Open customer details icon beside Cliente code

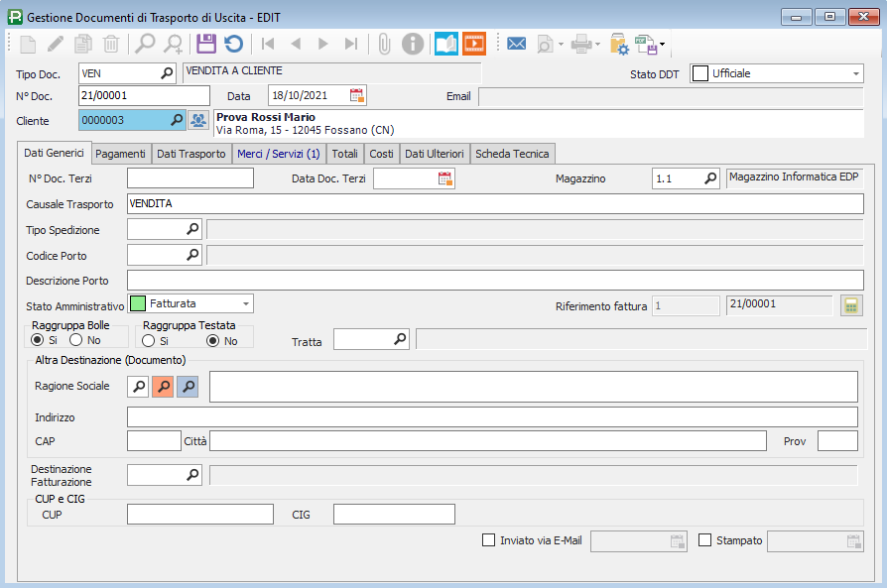[x=198, y=120]
